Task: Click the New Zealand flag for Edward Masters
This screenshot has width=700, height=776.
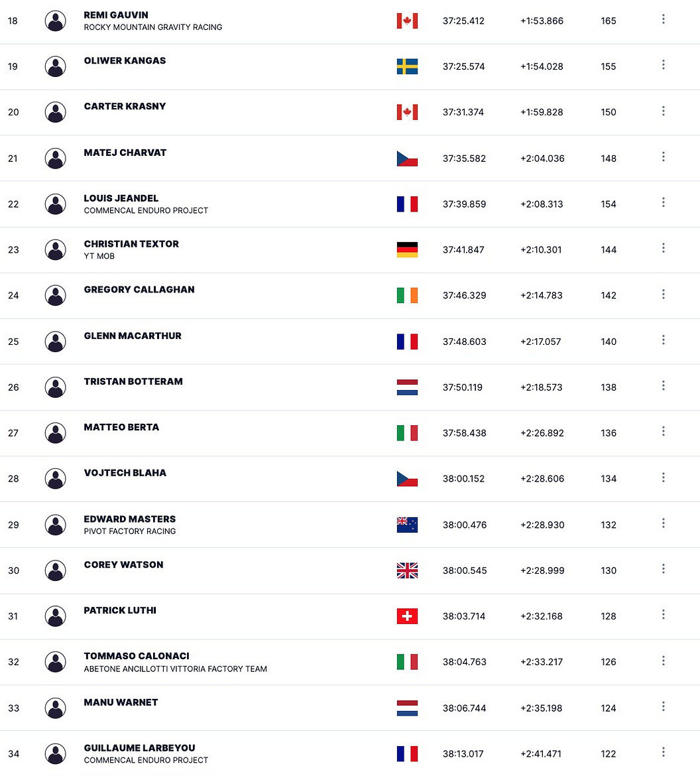Action: (x=407, y=525)
